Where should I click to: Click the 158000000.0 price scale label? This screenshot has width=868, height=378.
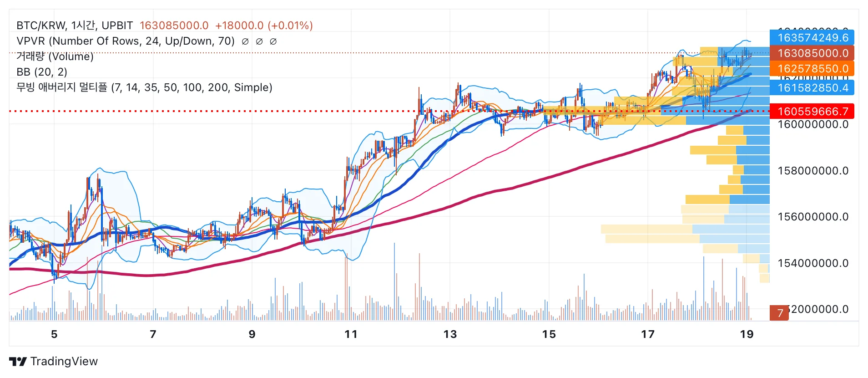click(x=813, y=171)
